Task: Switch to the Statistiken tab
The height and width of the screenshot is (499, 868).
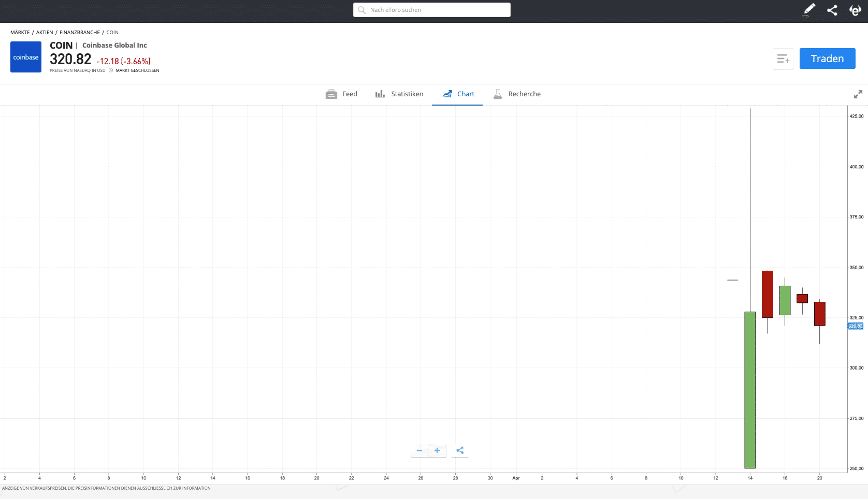Action: point(399,94)
